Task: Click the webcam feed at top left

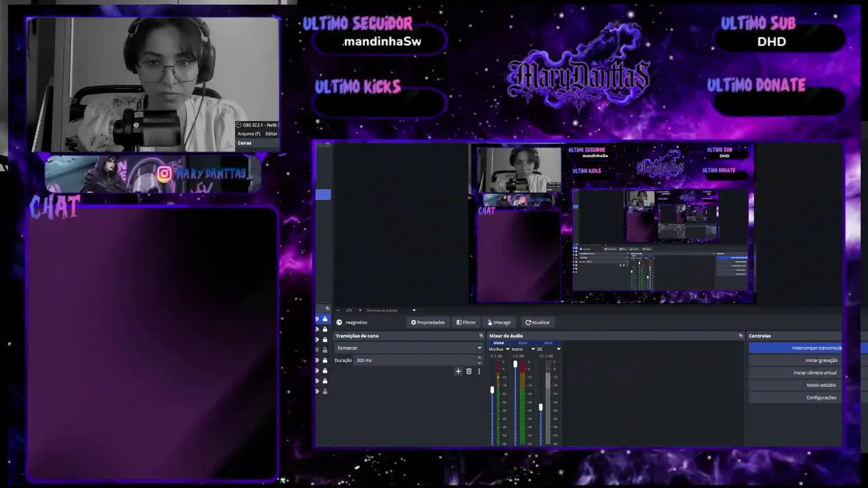Action: point(153,85)
